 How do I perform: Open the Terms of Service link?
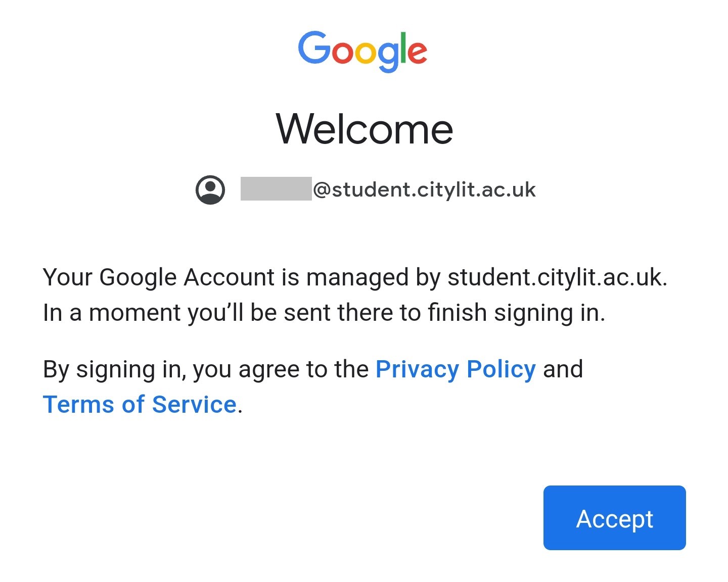click(140, 405)
